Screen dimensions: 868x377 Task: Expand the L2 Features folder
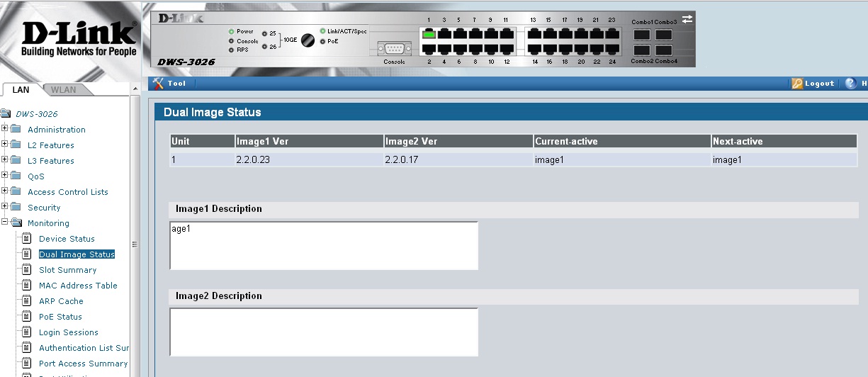point(5,144)
